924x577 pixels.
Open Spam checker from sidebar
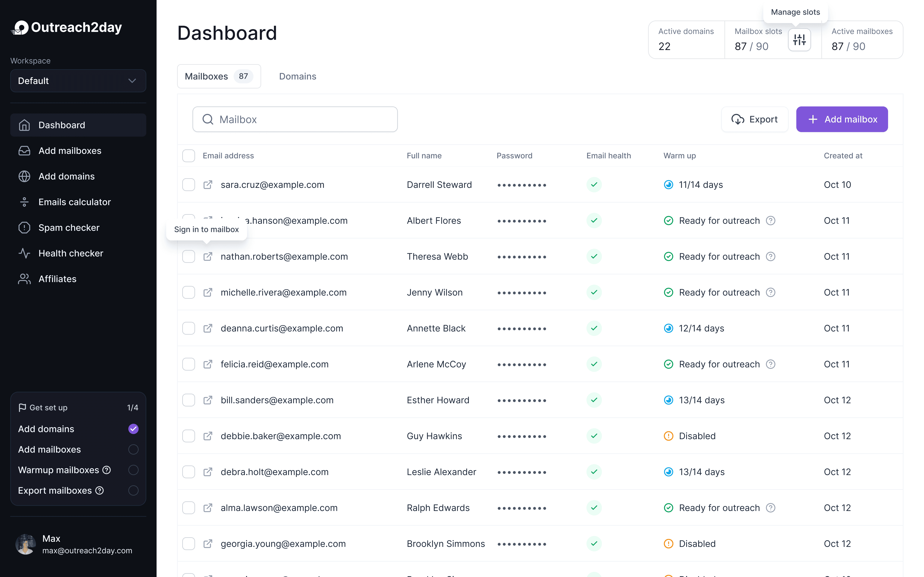click(69, 227)
